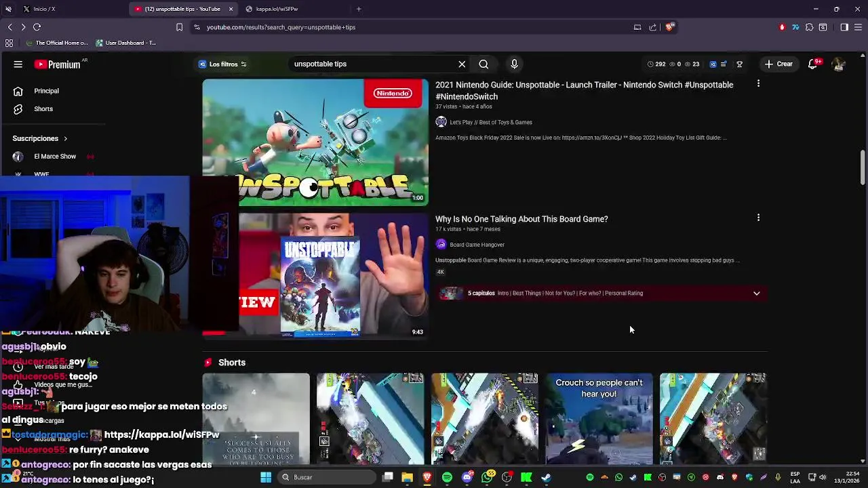Open Spotify from the taskbar
The image size is (868, 488).
447,477
